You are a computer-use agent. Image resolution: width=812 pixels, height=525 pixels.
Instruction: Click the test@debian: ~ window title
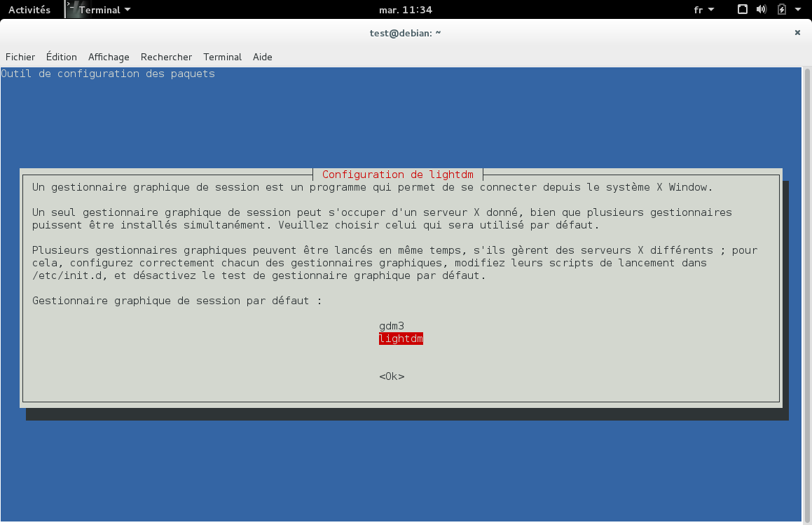pyautogui.click(x=405, y=33)
